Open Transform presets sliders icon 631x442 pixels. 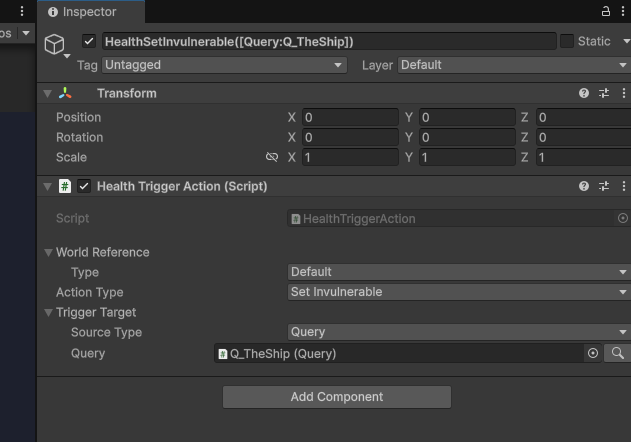coord(604,93)
